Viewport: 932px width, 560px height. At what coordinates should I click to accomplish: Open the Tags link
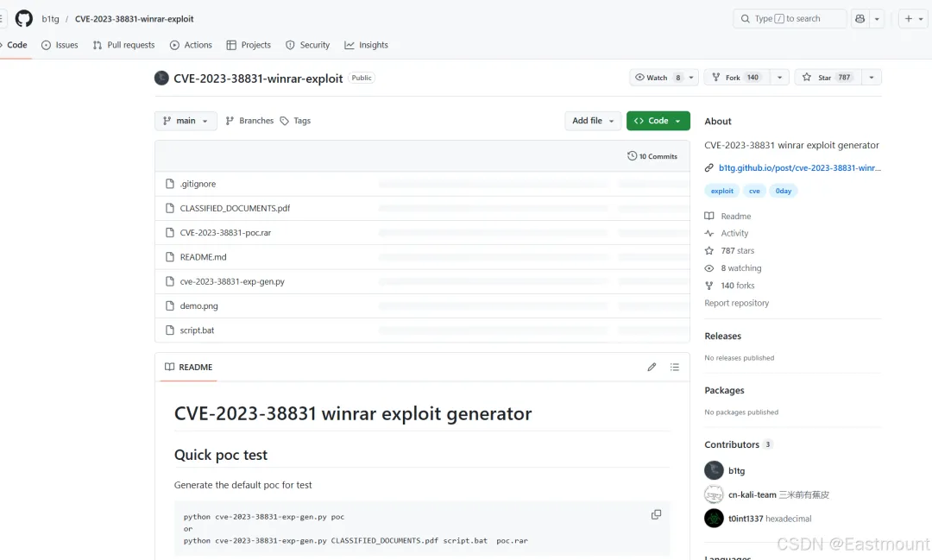tap(295, 121)
